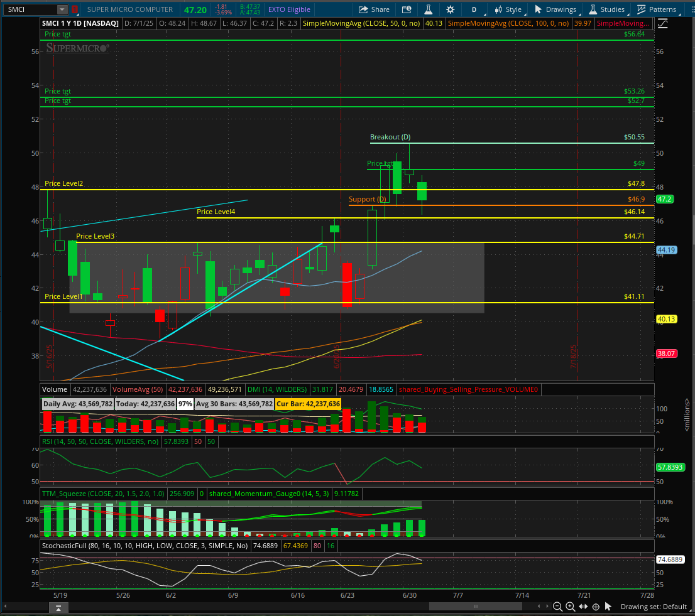Viewport: 695px width, 616px height.
Task: Click the 47.20 last price in header
Action: click(x=195, y=10)
